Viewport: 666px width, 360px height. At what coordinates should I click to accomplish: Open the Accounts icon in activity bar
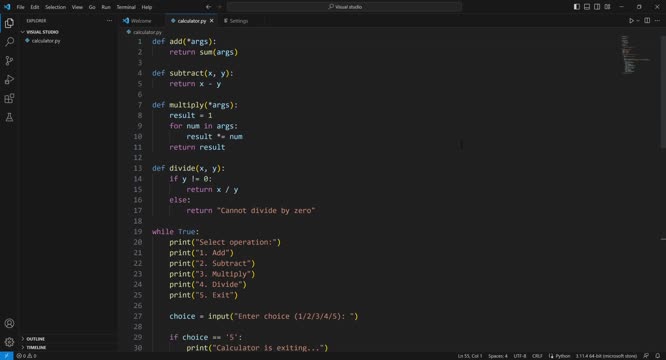tap(9, 323)
